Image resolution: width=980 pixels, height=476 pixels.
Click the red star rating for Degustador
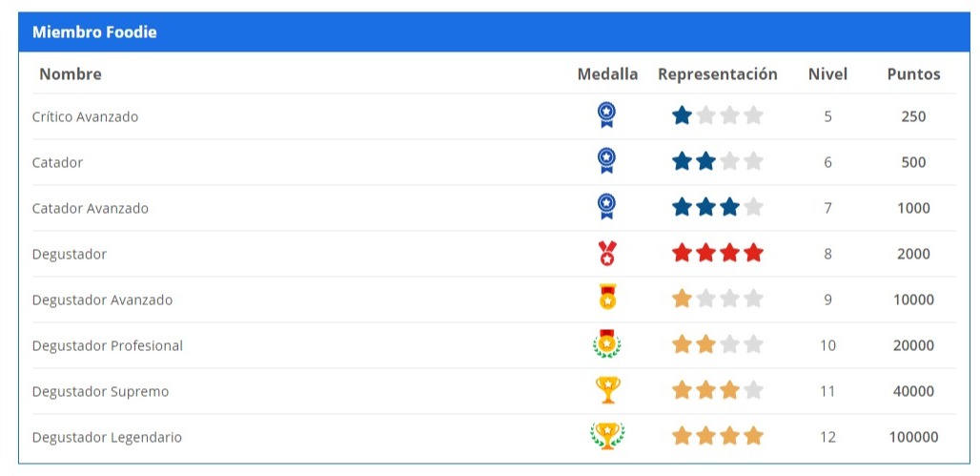[x=717, y=254]
